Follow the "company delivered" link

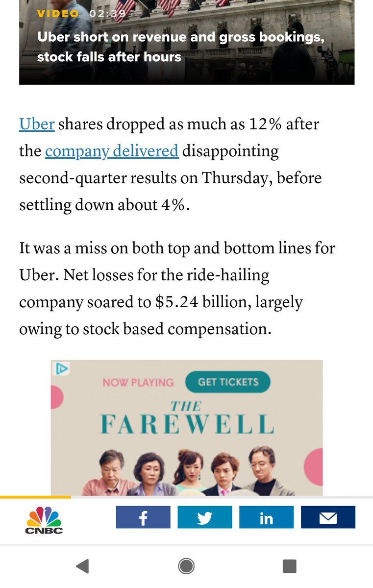[112, 151]
